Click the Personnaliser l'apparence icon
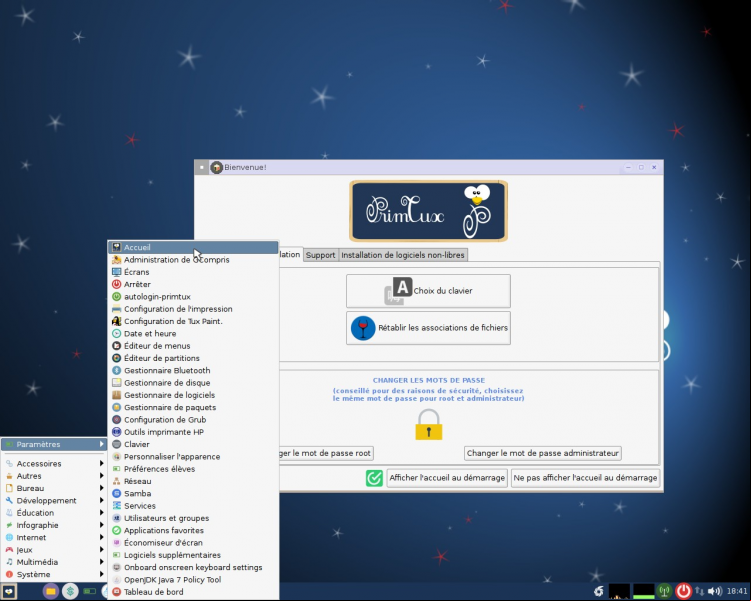This screenshot has width=751, height=601. point(116,457)
